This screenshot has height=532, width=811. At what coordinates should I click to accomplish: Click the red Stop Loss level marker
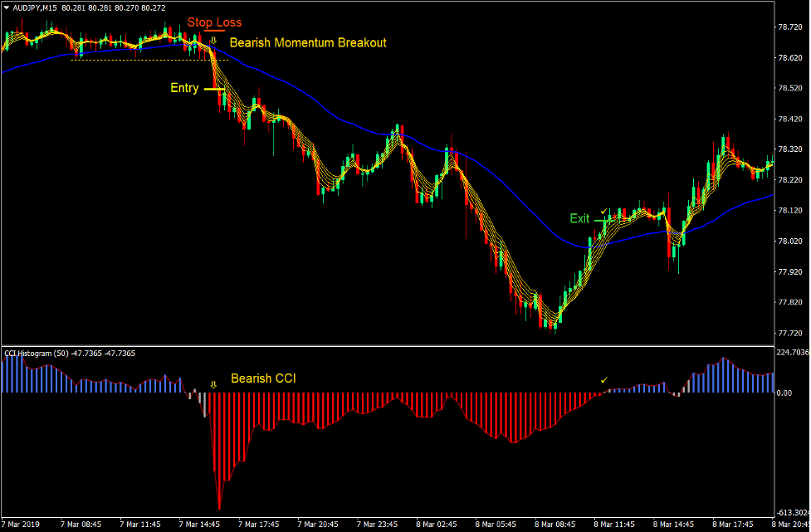pyautogui.click(x=215, y=30)
